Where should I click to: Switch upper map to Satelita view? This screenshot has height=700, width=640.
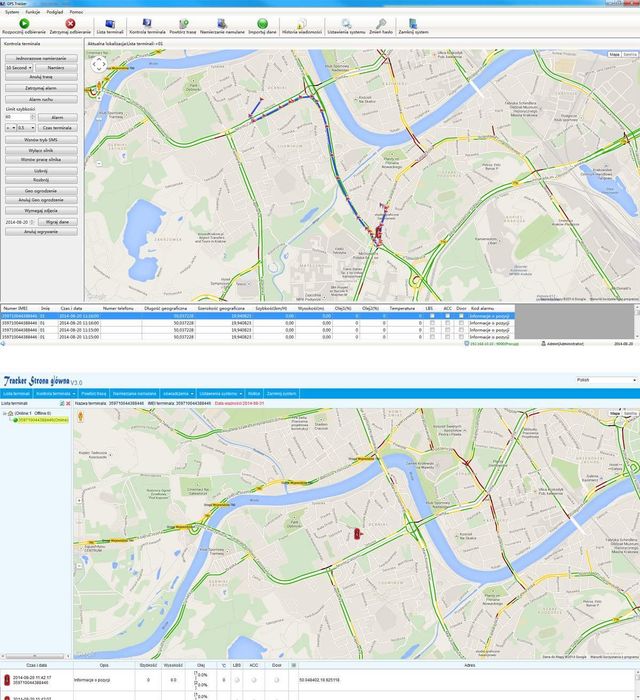(630, 54)
